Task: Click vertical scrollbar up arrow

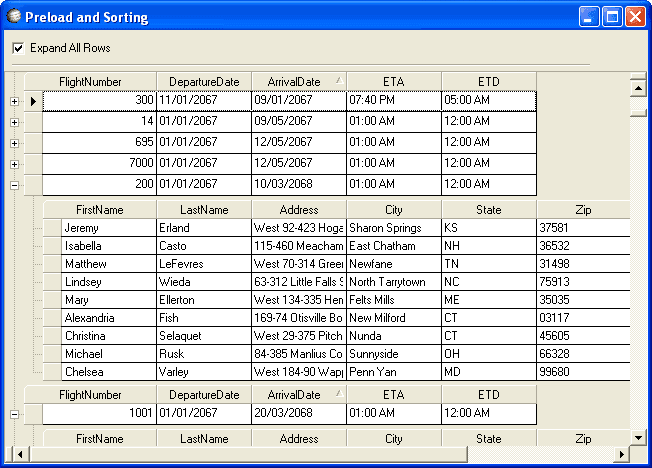Action: tap(638, 88)
